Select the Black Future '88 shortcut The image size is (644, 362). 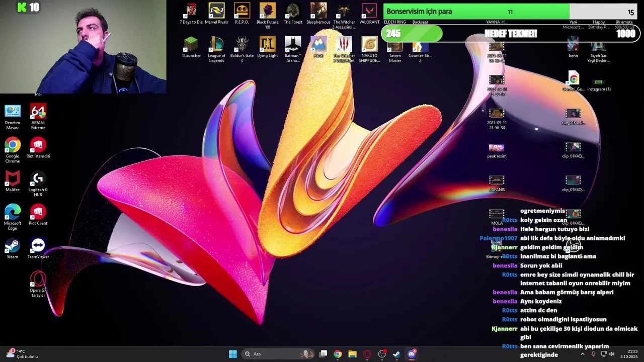[x=267, y=16]
